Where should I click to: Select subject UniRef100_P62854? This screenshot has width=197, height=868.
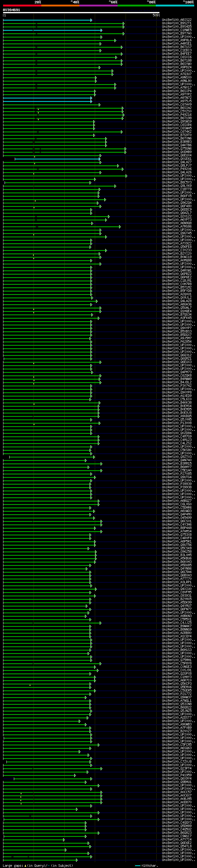point(177,341)
